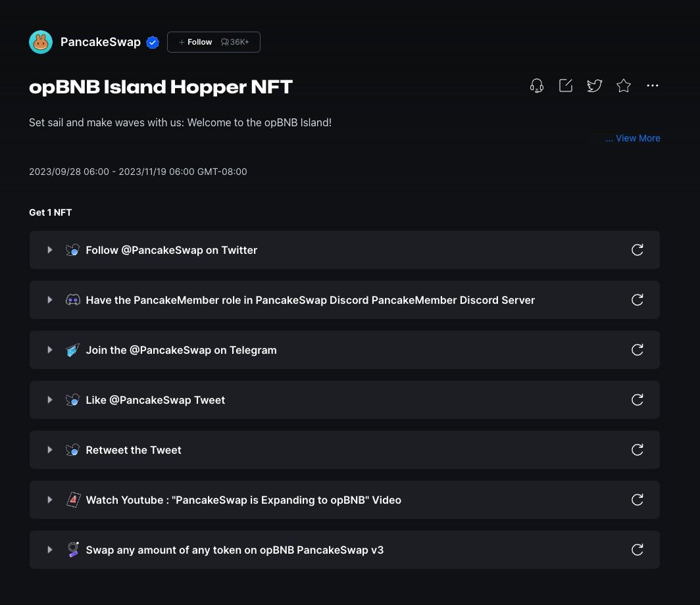Expand the Swap any token on opBNB task

click(50, 550)
